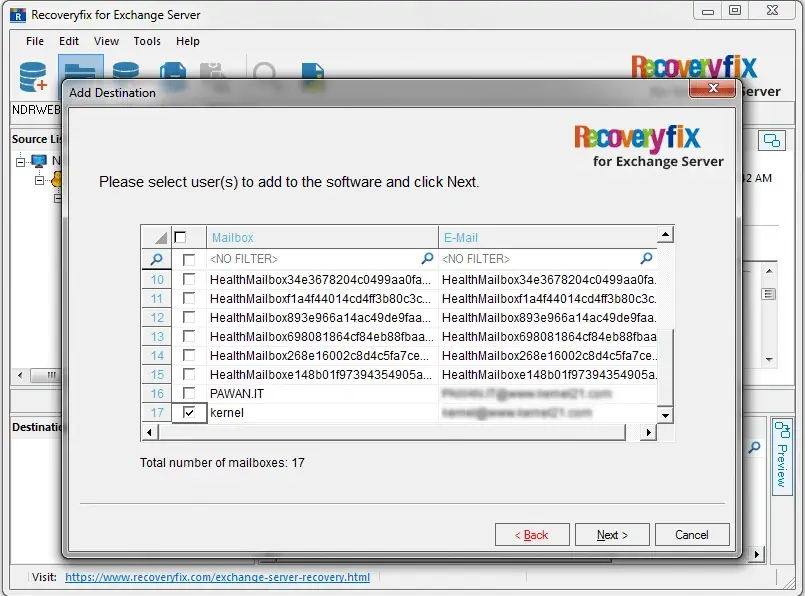Click the E-Mail filter magnifier icon
Image resolution: width=805 pixels, height=596 pixels.
point(646,258)
